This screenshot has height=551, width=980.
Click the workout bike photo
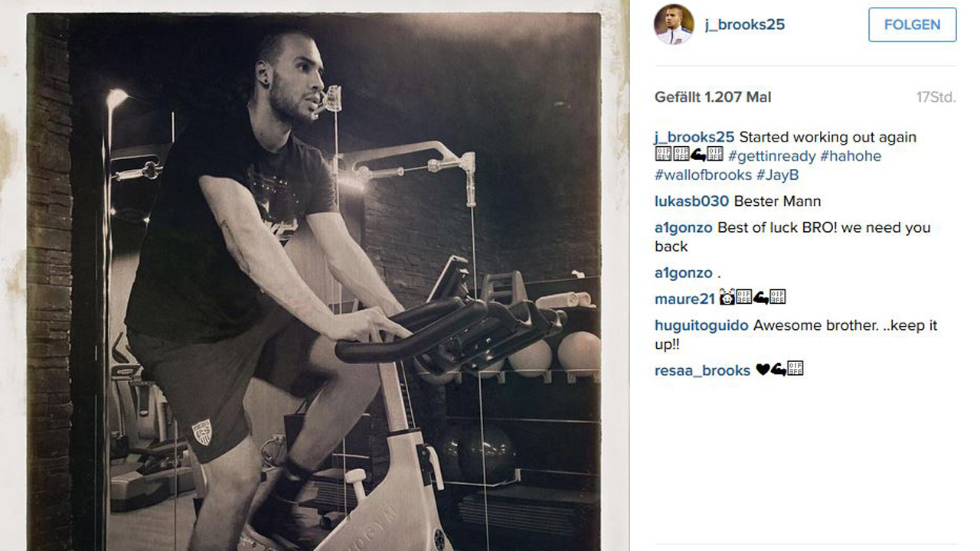click(314, 282)
